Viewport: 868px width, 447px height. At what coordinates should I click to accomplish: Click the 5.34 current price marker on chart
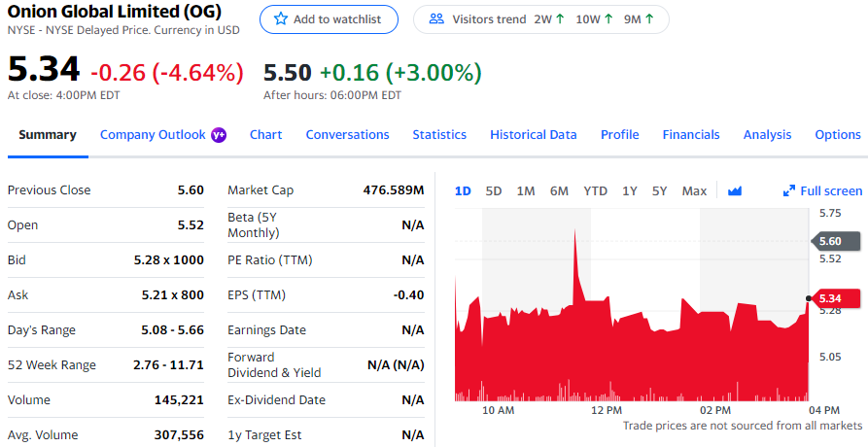point(837,298)
